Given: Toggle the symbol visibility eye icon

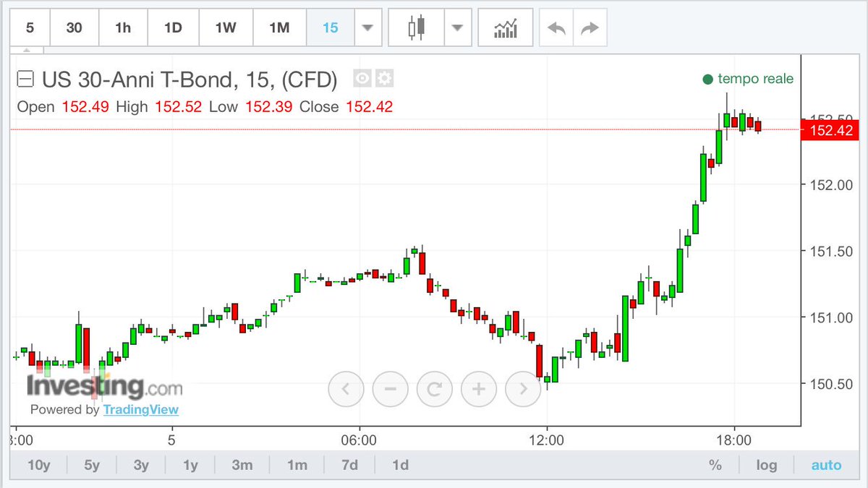Looking at the screenshot, I should [362, 78].
